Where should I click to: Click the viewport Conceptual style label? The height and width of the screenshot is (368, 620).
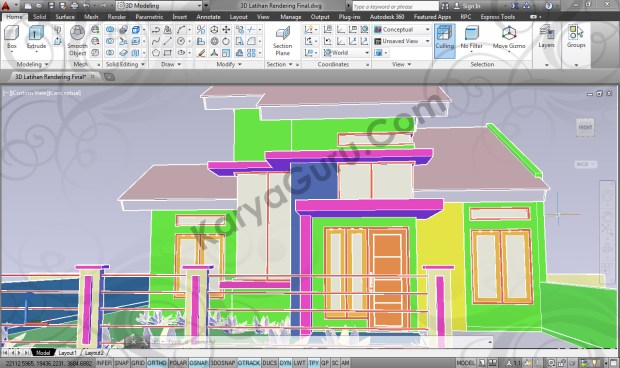click(65, 93)
